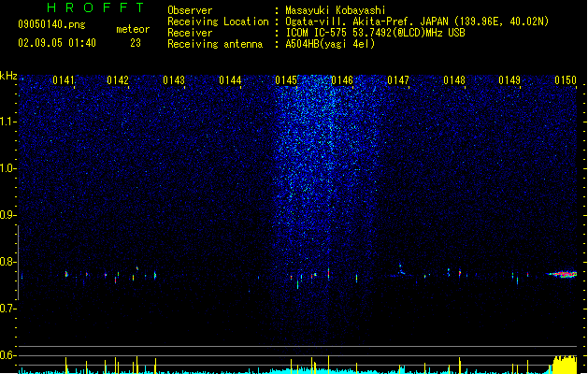The width and height of the screenshot is (588, 374).
Task: Select the A504HB(yagi 4el) antenna text
Action: (330, 44)
